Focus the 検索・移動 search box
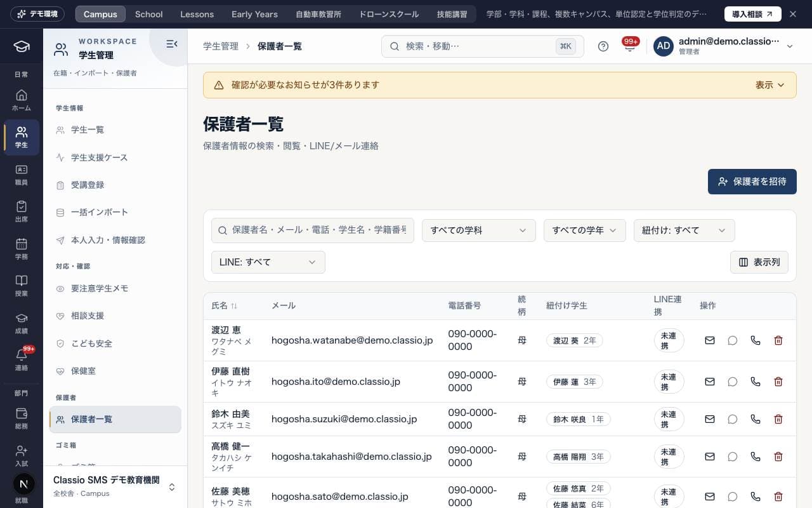The height and width of the screenshot is (508, 812). click(483, 46)
